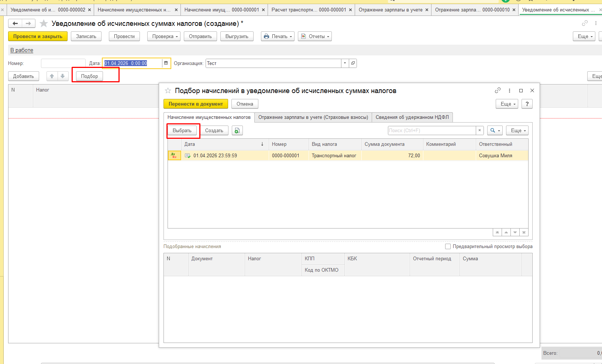Open the Еще menu beside Отмена in the dialog
Image resolution: width=602 pixels, height=364 pixels.
coord(507,104)
